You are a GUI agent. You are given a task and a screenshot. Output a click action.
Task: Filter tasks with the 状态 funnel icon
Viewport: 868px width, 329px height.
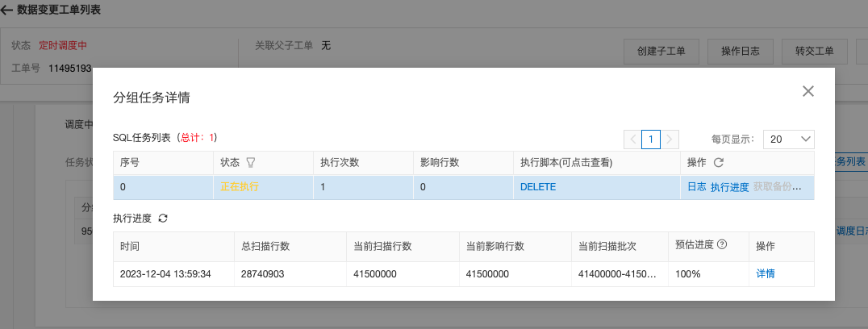coord(251,163)
